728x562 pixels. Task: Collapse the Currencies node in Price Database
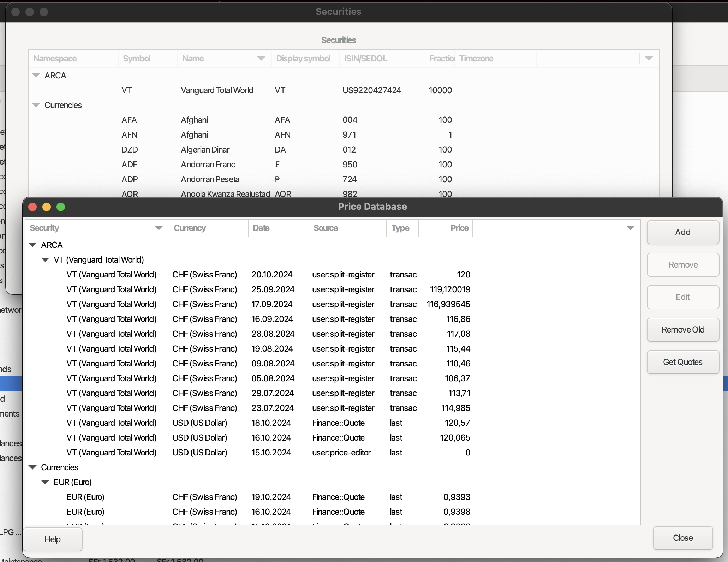coord(33,467)
